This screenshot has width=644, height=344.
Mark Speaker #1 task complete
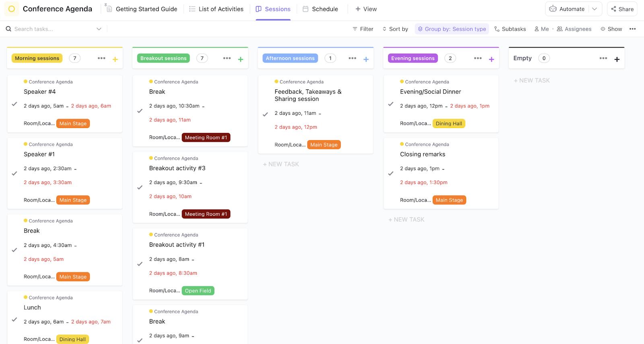click(14, 174)
